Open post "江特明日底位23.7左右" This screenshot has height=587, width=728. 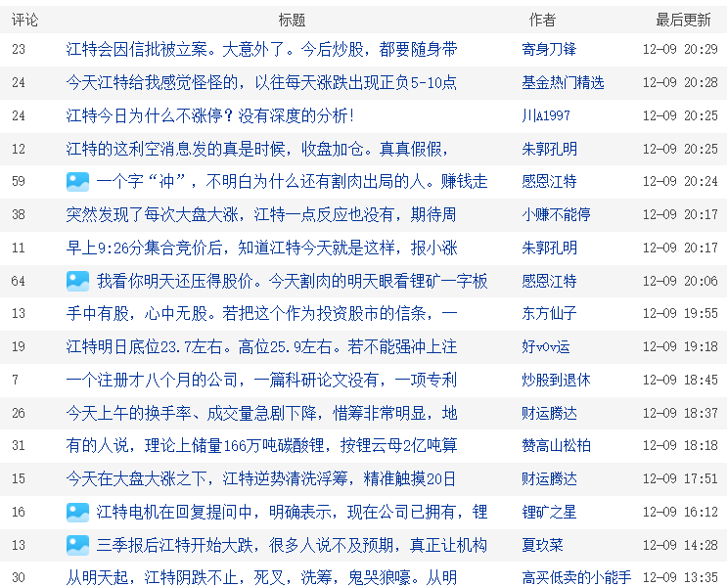tap(261, 346)
